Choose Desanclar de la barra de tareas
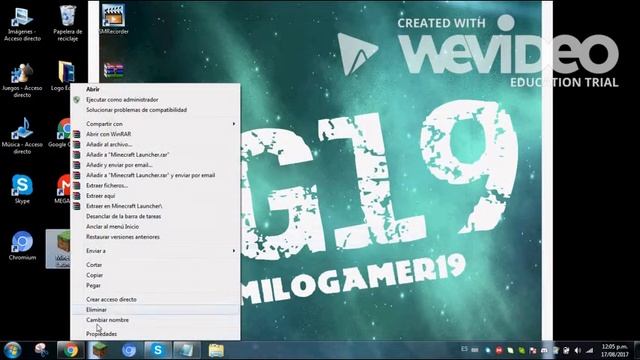640x360 pixels. (x=156, y=216)
